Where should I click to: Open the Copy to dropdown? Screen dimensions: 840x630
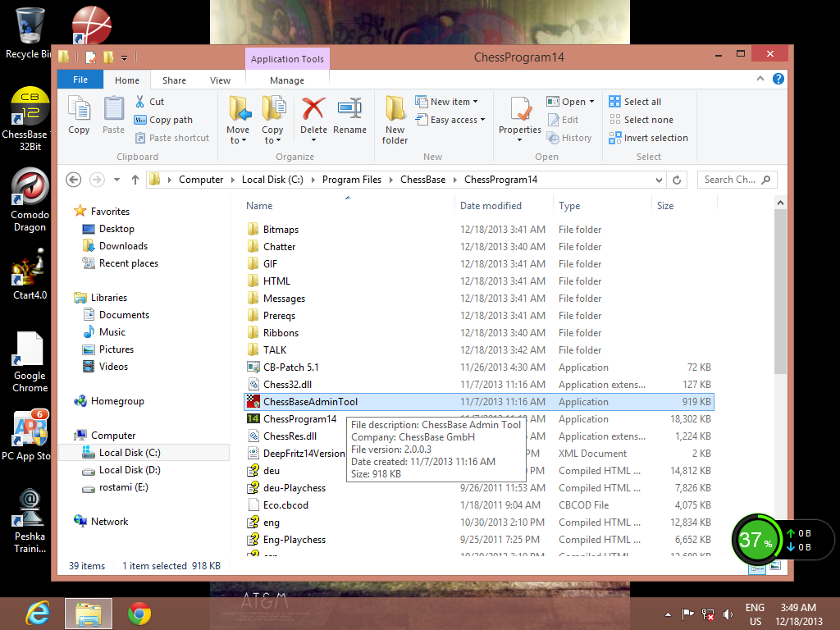coord(272,135)
